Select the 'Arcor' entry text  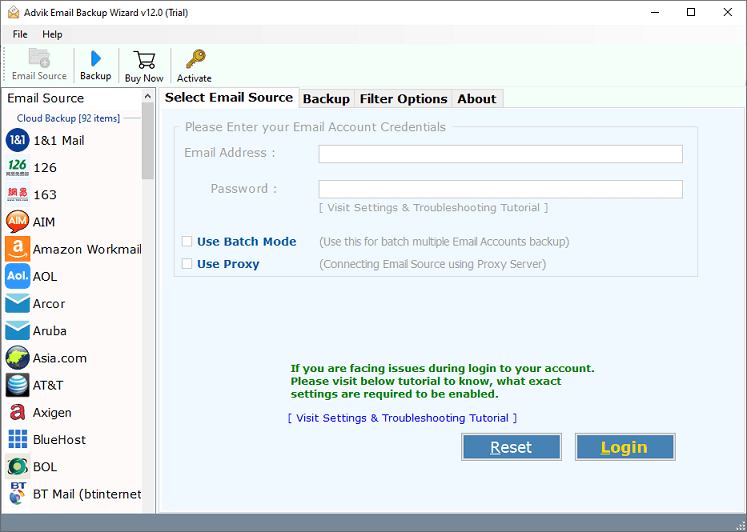[x=49, y=304]
